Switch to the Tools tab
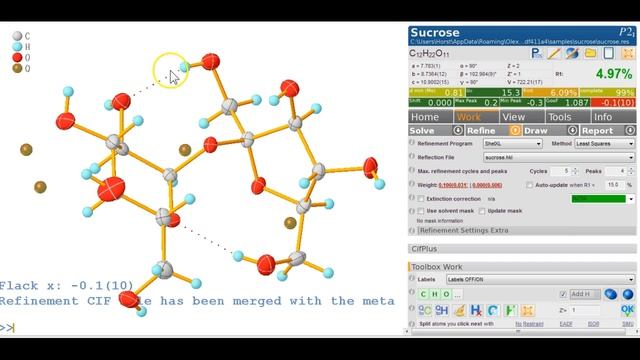640x360 pixels. click(x=568, y=117)
